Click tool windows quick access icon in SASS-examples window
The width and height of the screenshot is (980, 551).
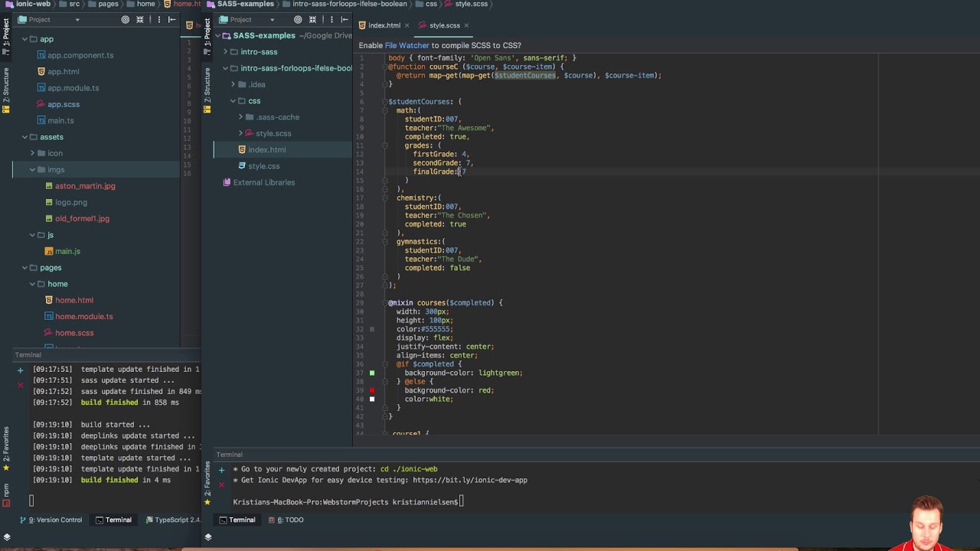pyautogui.click(x=207, y=537)
